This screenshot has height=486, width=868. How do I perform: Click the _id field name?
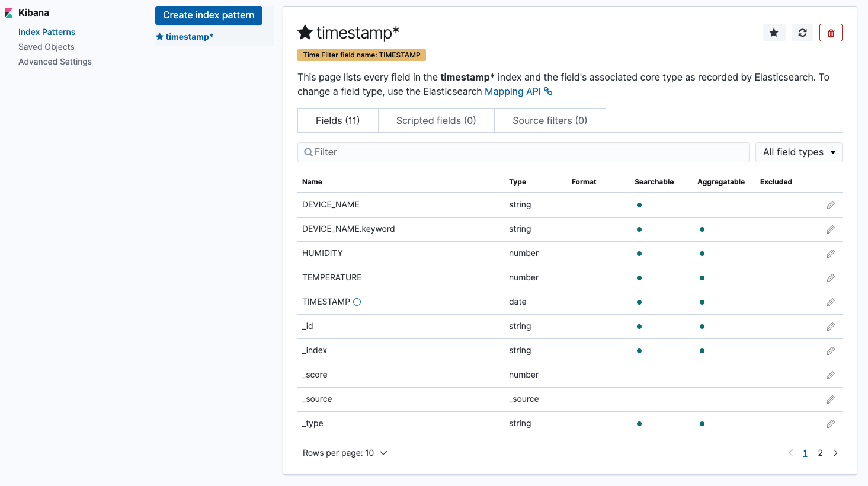(x=308, y=326)
